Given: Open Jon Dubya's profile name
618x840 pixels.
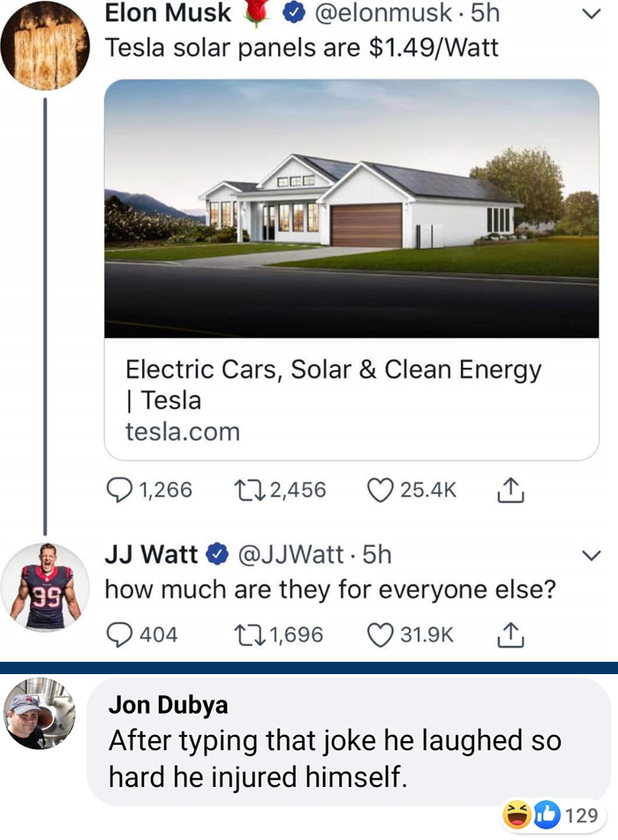Looking at the screenshot, I should [169, 704].
